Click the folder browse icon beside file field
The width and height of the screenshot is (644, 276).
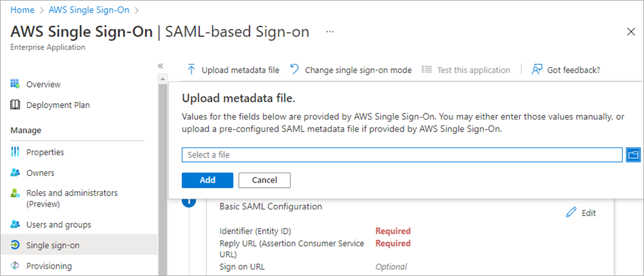point(633,155)
